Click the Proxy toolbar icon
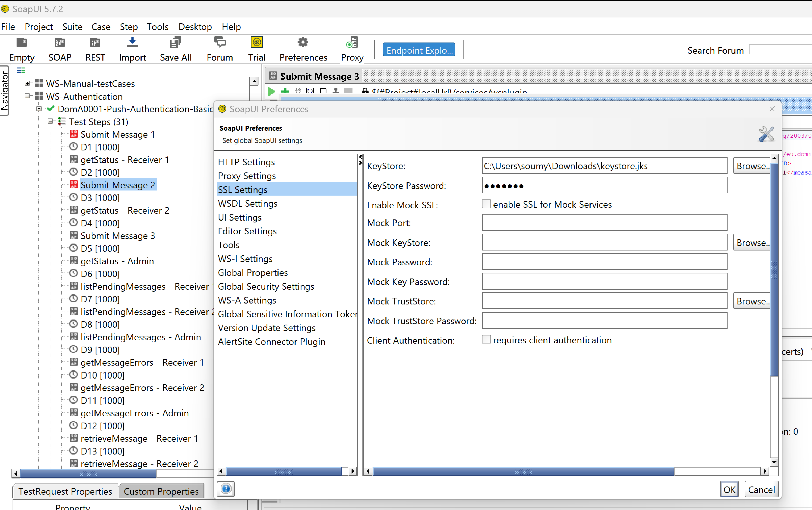Image resolution: width=812 pixels, height=510 pixels. coord(352,42)
